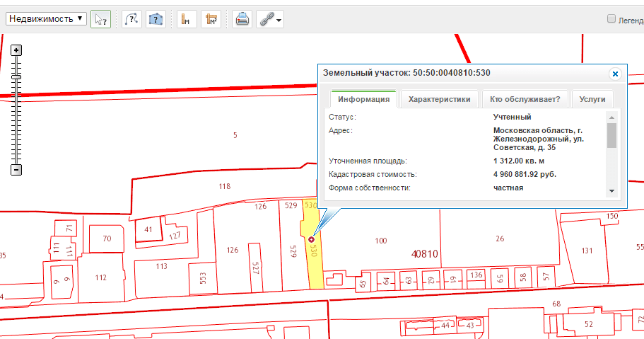Click parcel label 68
This screenshot has width=644, height=339.
tap(556, 304)
